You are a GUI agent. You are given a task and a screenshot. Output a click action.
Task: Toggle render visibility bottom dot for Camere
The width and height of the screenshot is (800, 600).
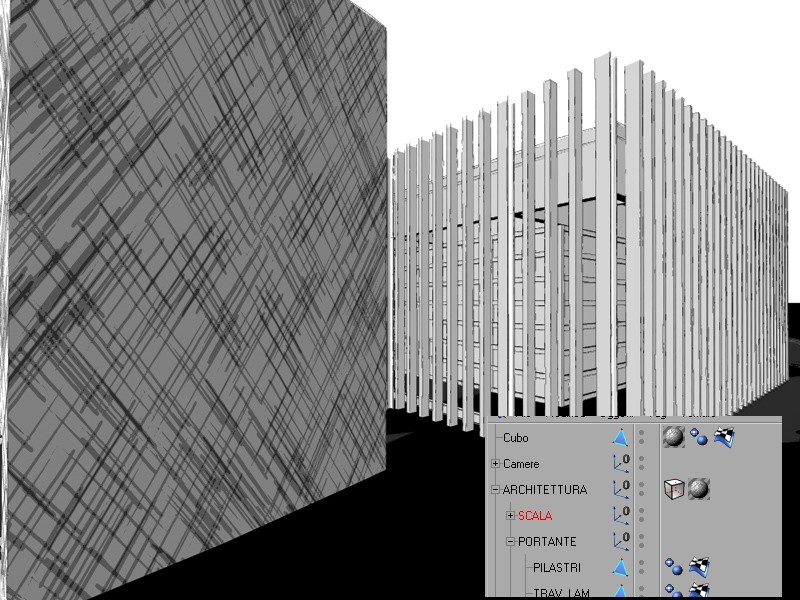pos(641,468)
